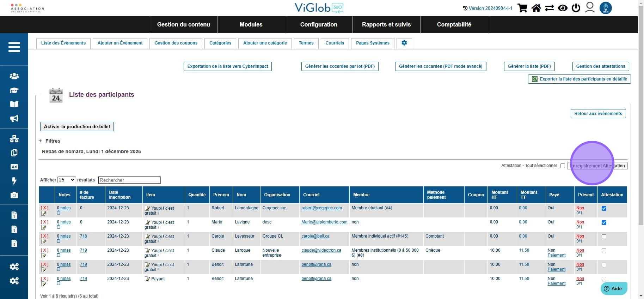Click the version history icon
Viewport: 644px width, 299px height.
(465, 8)
